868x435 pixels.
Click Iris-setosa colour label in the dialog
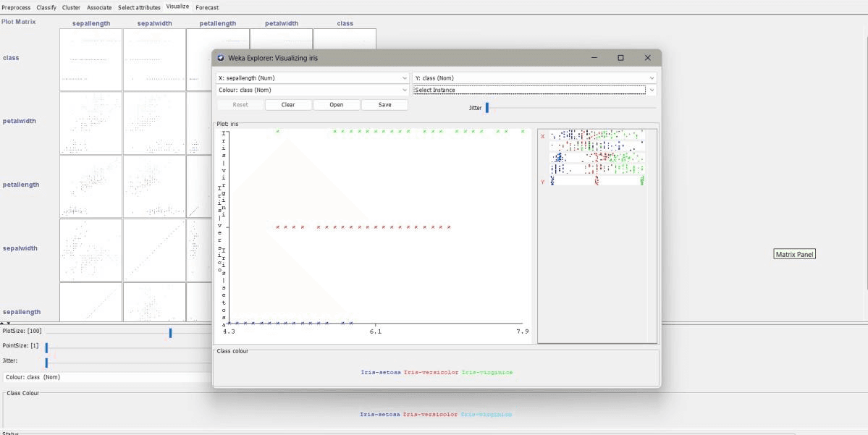[381, 373]
